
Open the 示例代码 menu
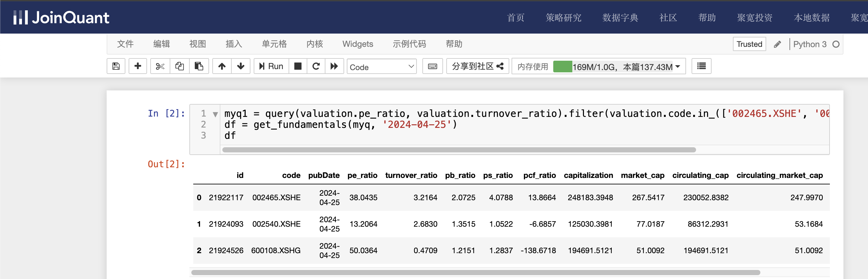click(409, 44)
